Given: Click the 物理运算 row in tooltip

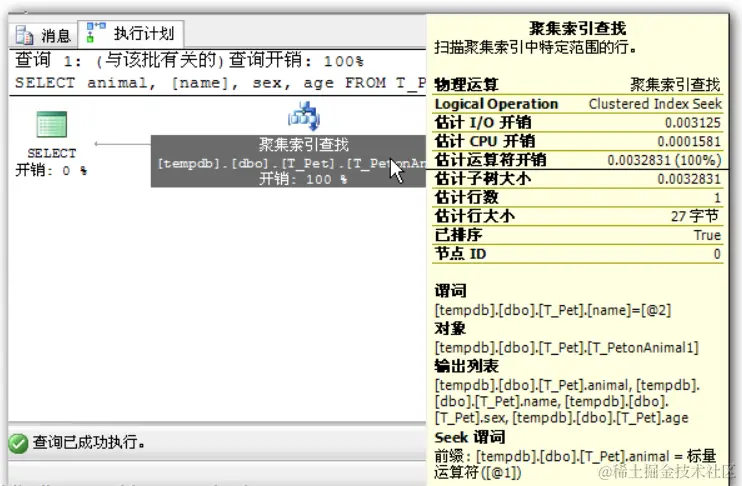Looking at the screenshot, I should [x=578, y=85].
